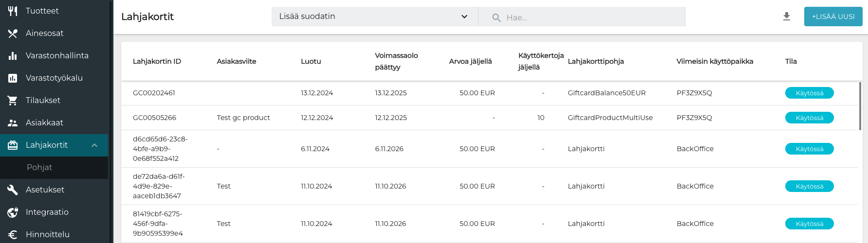Sort by the Luotu column header
The width and height of the screenshot is (868, 243).
tap(311, 61)
